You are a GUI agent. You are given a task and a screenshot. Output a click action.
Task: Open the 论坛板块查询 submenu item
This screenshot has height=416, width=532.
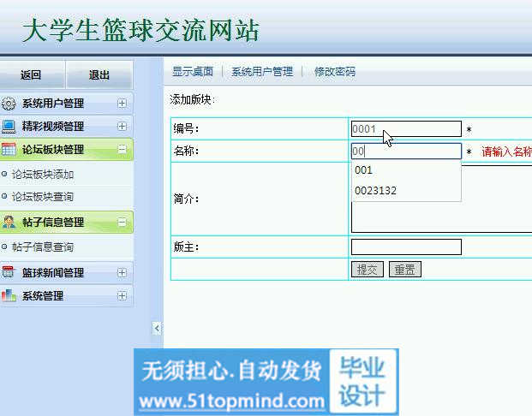(43, 197)
